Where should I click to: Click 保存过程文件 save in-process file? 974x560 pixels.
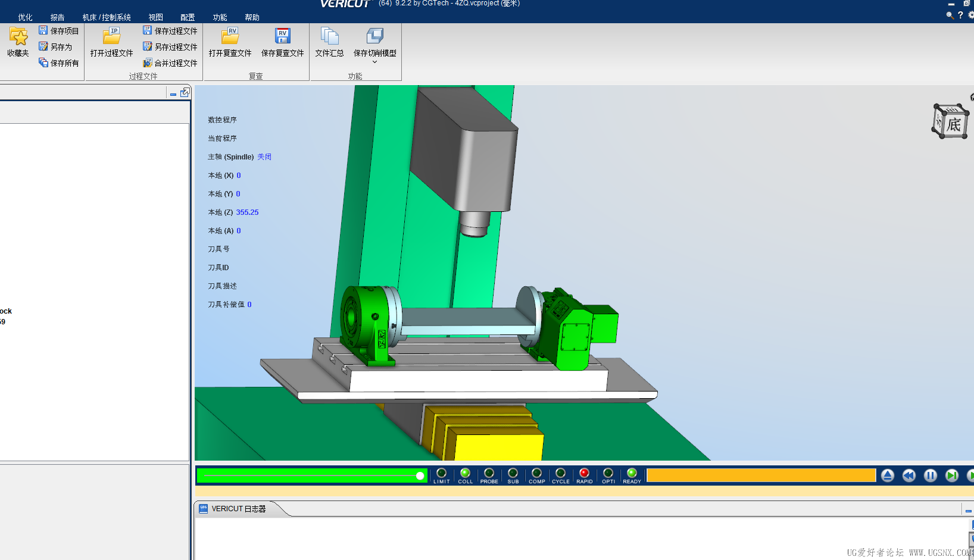170,31
